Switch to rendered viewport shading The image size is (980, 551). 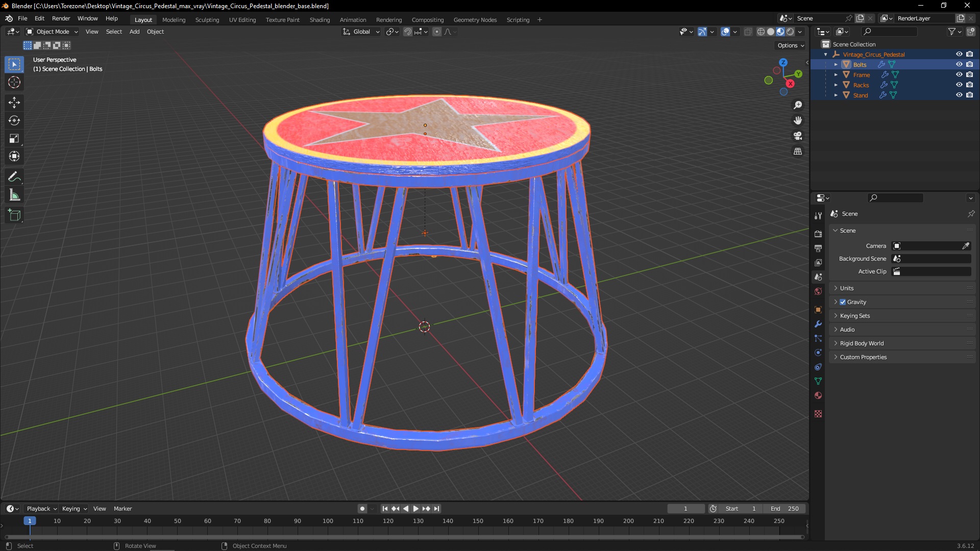[790, 32]
